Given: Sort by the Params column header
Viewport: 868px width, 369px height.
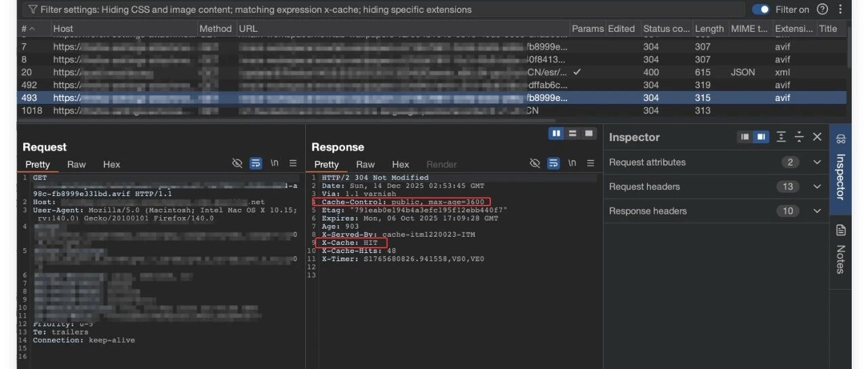Looking at the screenshot, I should (x=587, y=28).
